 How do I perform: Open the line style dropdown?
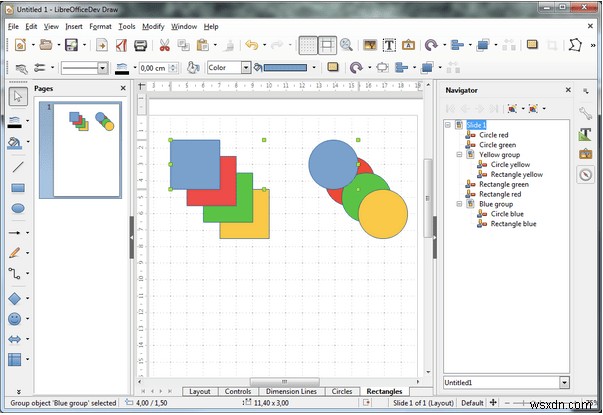[102, 68]
